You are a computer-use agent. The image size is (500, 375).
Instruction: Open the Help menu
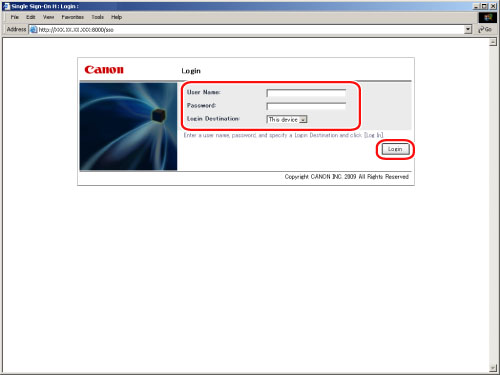[116, 17]
